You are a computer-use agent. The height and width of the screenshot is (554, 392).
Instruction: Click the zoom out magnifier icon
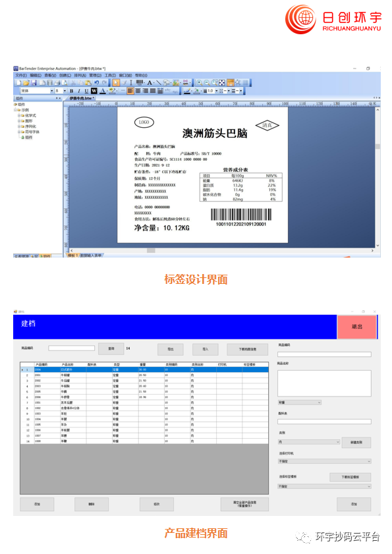pos(207,83)
